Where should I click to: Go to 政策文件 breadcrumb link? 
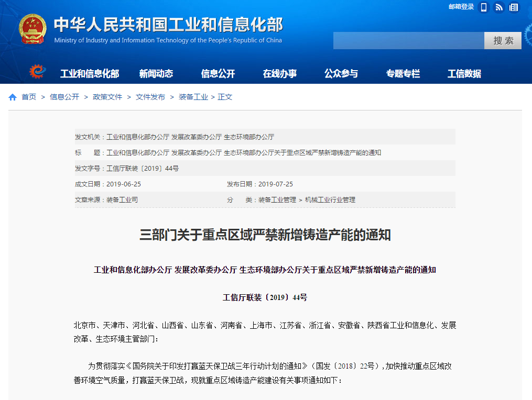(x=107, y=97)
